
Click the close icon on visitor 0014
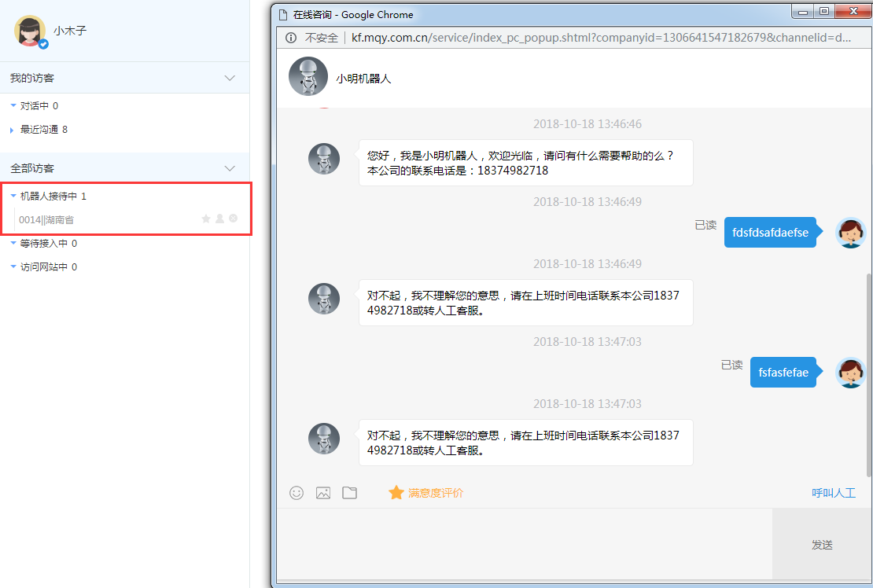point(234,219)
